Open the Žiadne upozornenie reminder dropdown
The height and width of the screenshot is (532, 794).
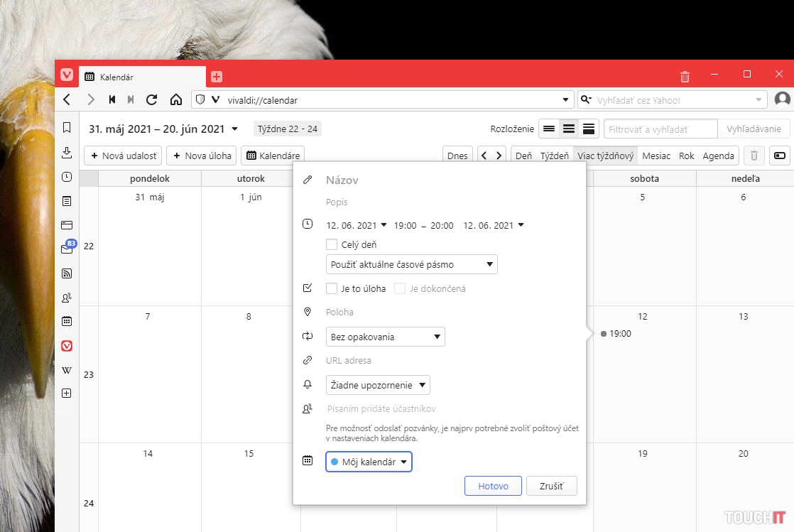point(378,385)
